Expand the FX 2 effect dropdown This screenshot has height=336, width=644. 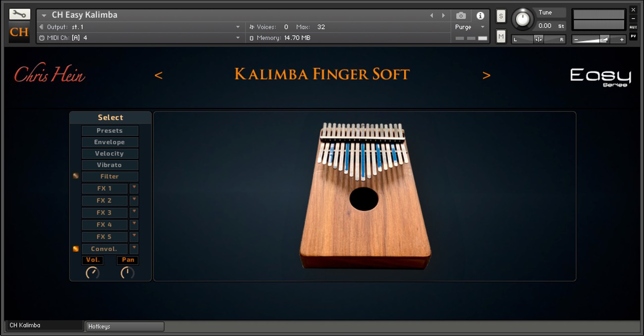134,201
